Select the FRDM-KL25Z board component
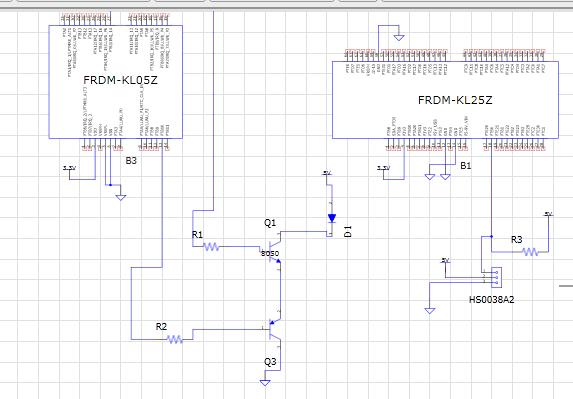Image resolution: width=573 pixels, height=399 pixels. [x=445, y=100]
